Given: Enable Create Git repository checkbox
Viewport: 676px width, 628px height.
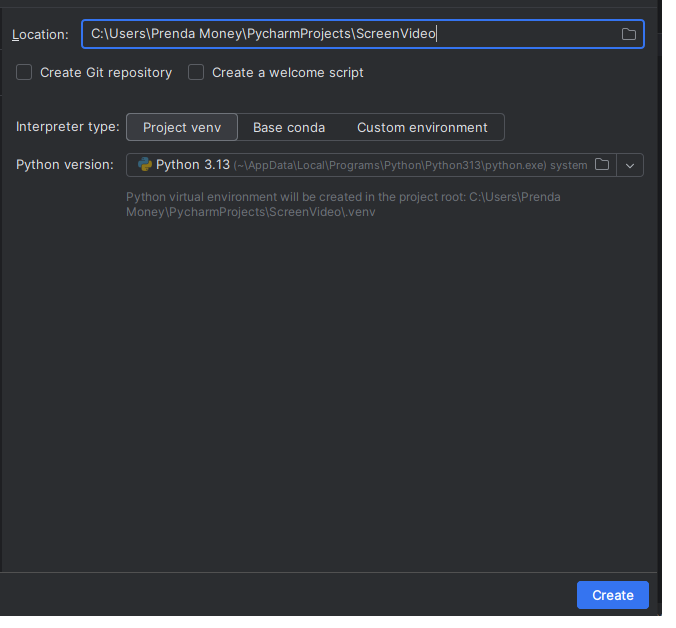Looking at the screenshot, I should coord(24,72).
